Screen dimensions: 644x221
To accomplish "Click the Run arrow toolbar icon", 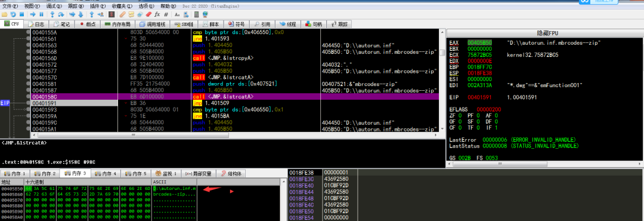I will click(x=33, y=14).
